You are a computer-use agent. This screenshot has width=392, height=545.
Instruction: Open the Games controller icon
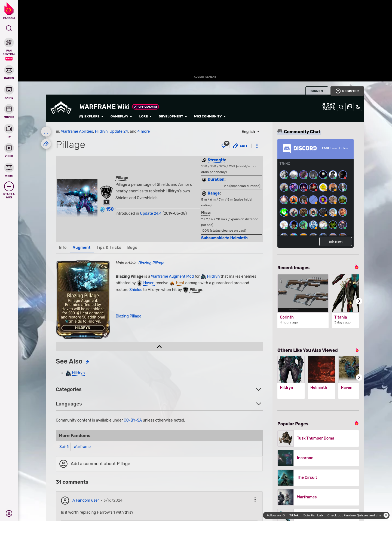pos(9,70)
